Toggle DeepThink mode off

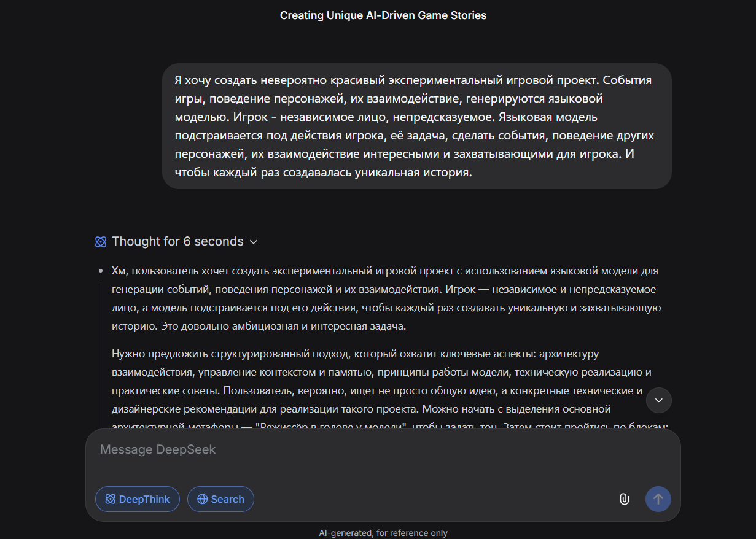click(x=138, y=499)
